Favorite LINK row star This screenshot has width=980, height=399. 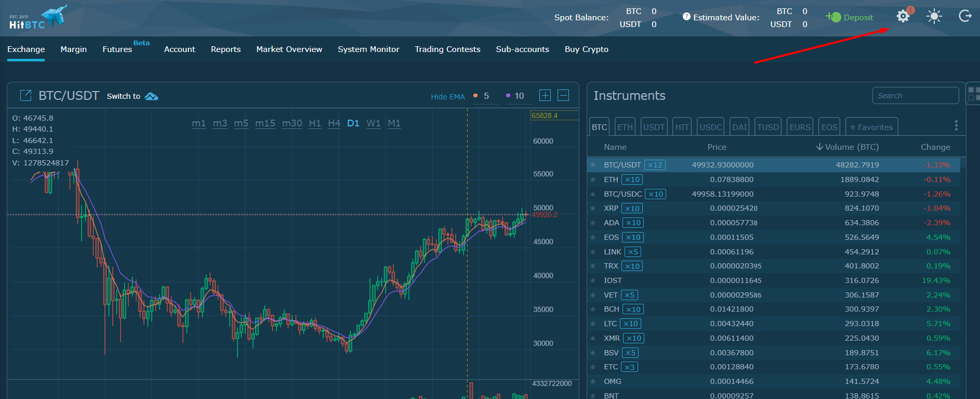(x=593, y=252)
